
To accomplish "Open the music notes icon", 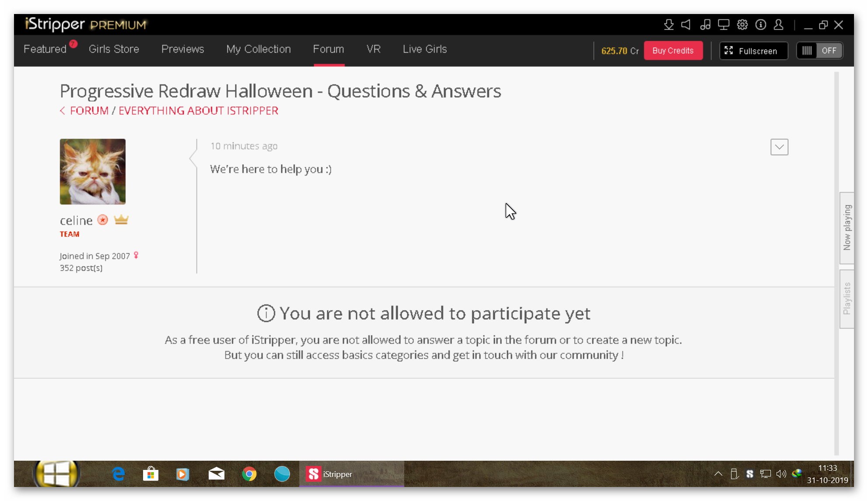I will (705, 25).
